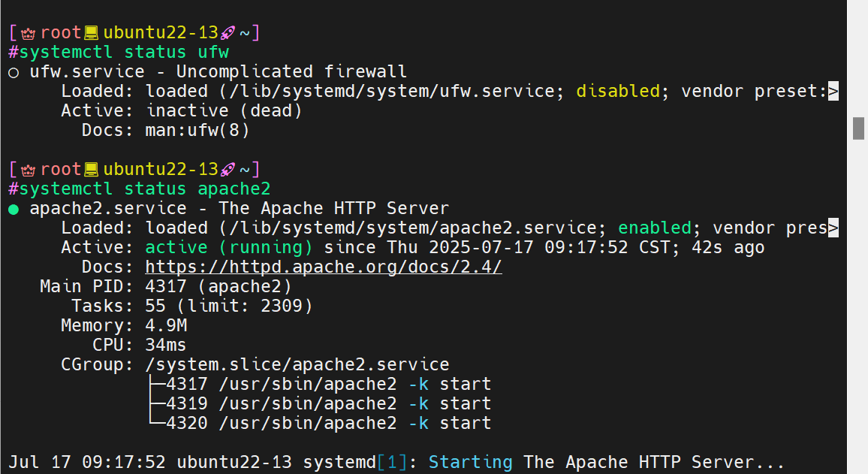Click the rocket icon in the second prompt
868x474 pixels.
(x=228, y=170)
